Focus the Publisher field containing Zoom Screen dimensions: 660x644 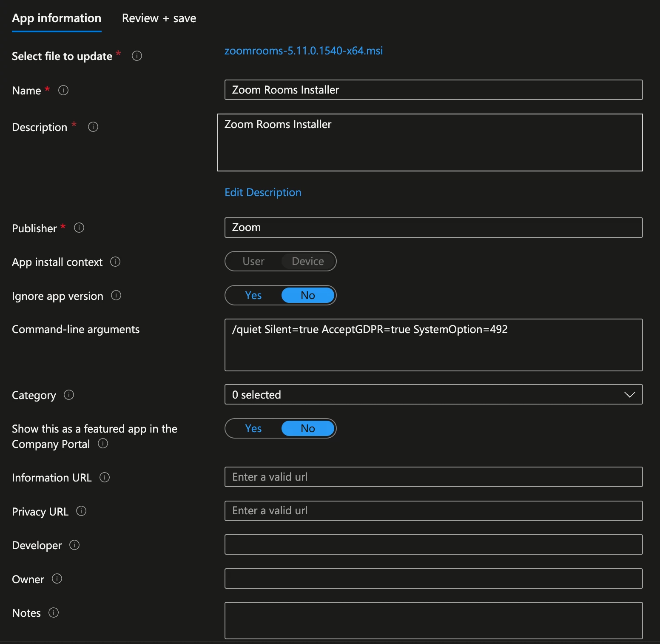[x=433, y=228]
